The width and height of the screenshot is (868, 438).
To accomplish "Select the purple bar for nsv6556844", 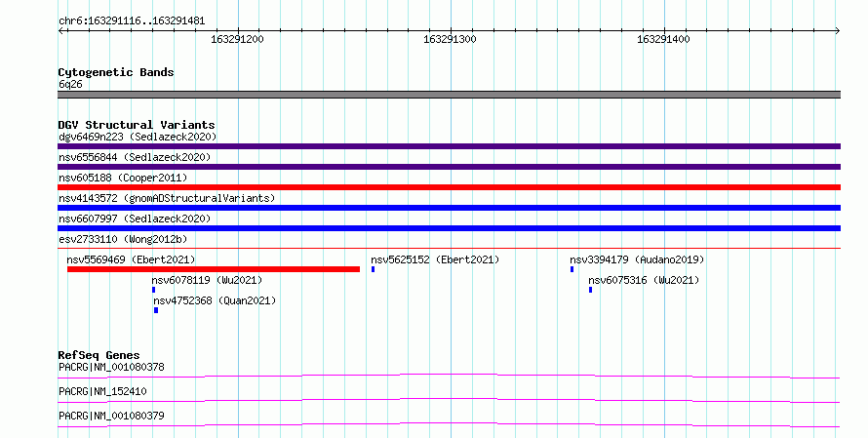I will tap(449, 167).
